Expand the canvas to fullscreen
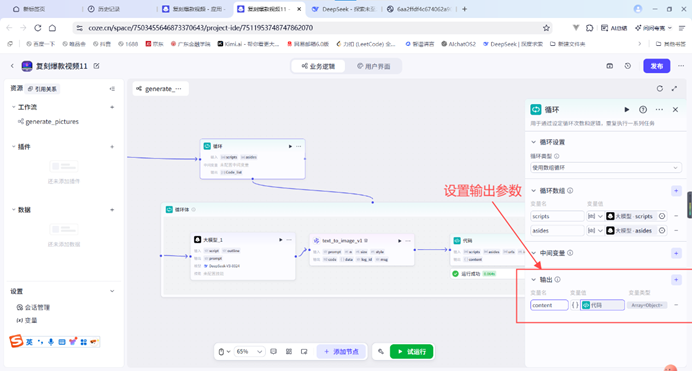Image resolution: width=692 pixels, height=371 pixels. tap(674, 89)
